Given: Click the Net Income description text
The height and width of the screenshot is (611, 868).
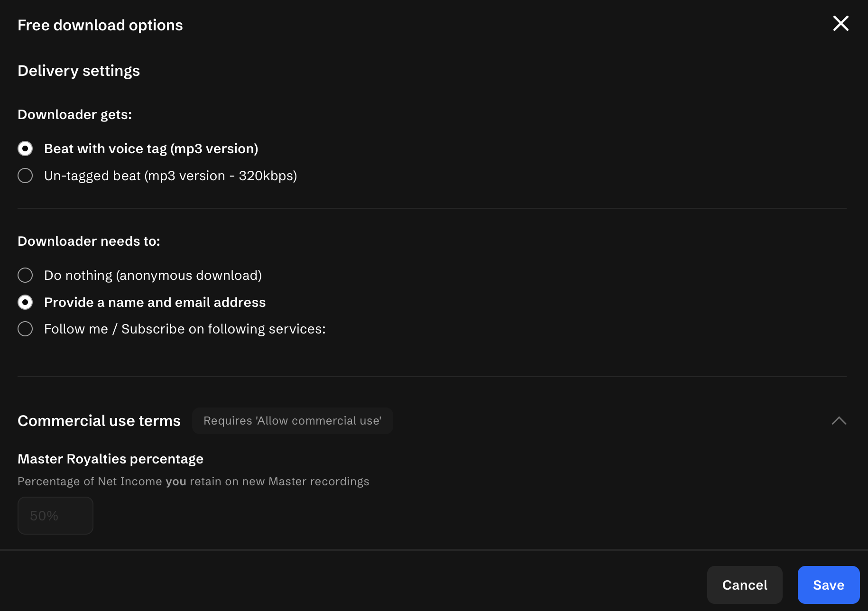Looking at the screenshot, I should [194, 481].
